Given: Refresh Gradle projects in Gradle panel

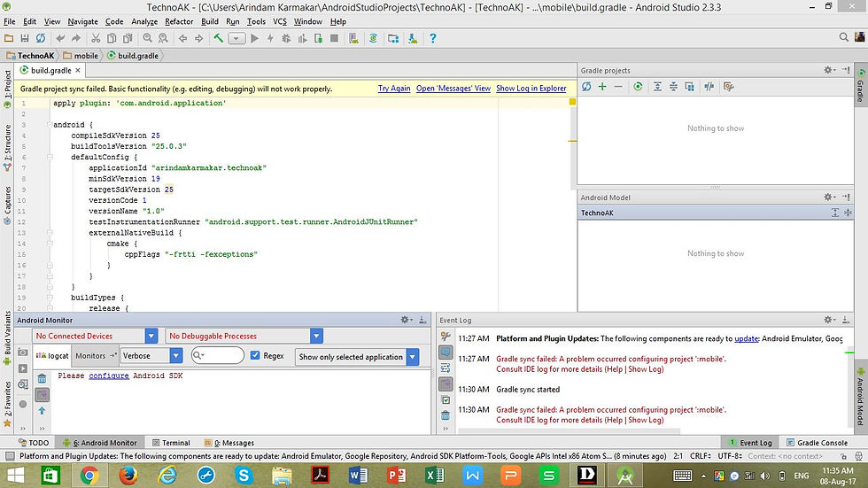Looking at the screenshot, I should 586,86.
